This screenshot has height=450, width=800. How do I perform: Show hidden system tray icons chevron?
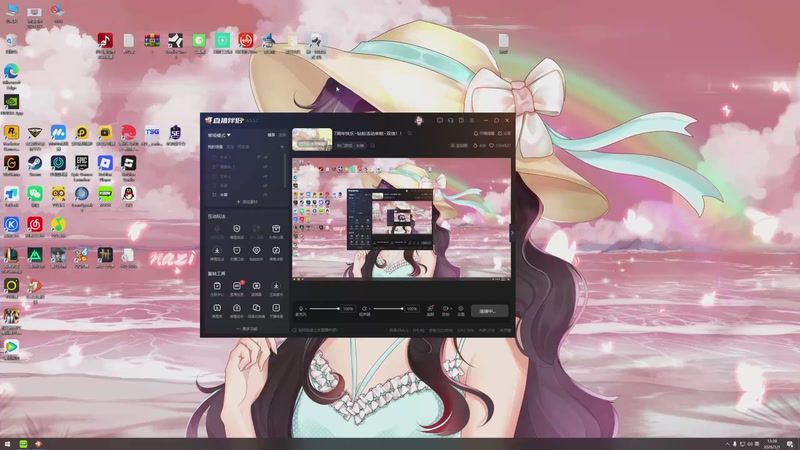pos(728,444)
